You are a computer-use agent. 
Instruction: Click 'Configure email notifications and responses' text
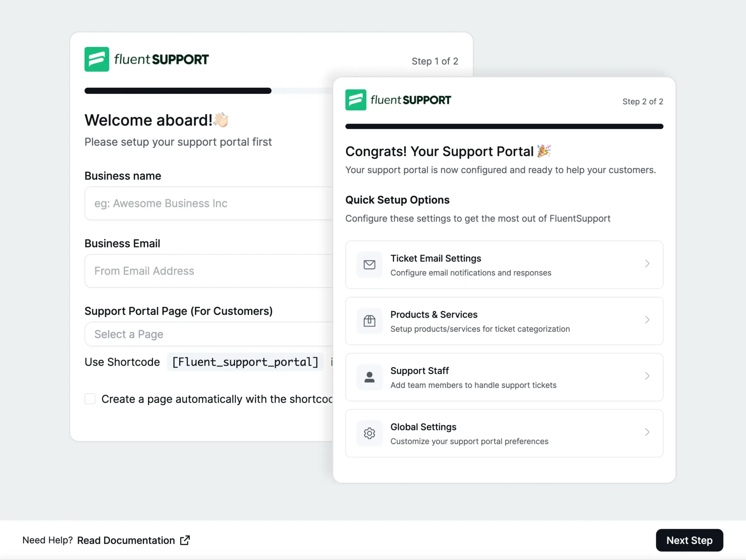(471, 273)
